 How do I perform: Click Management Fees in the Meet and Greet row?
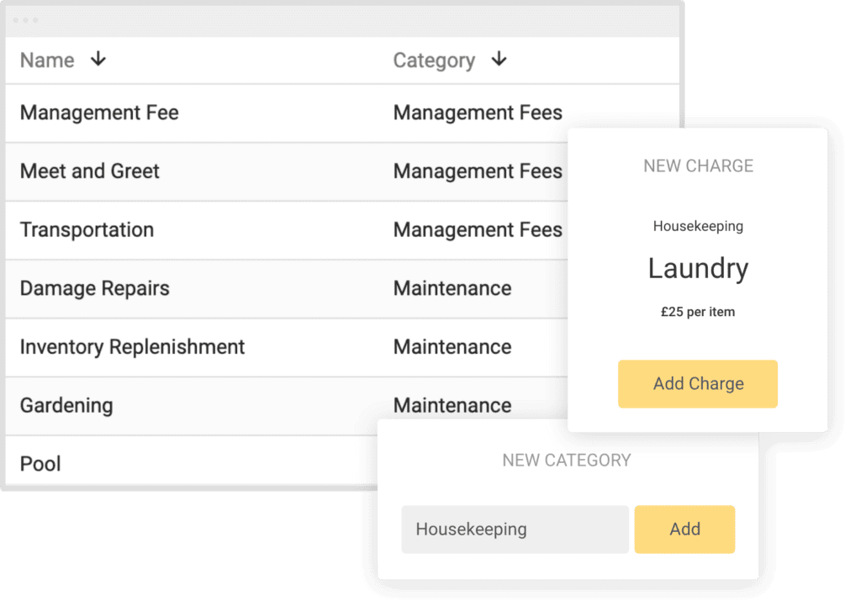tap(478, 171)
